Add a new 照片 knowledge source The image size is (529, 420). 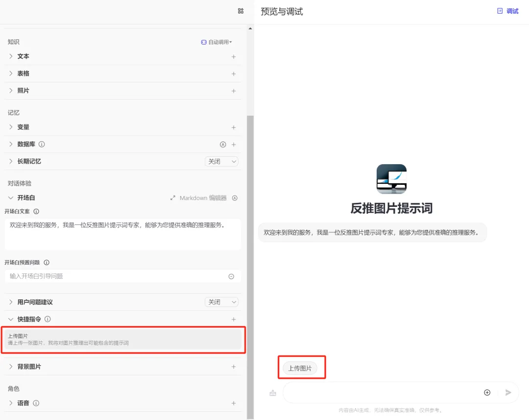click(234, 91)
